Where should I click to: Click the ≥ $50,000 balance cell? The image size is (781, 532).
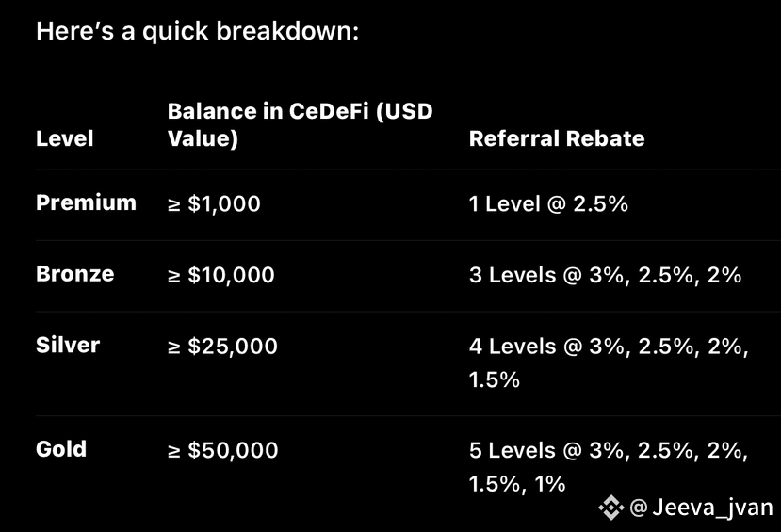222,450
